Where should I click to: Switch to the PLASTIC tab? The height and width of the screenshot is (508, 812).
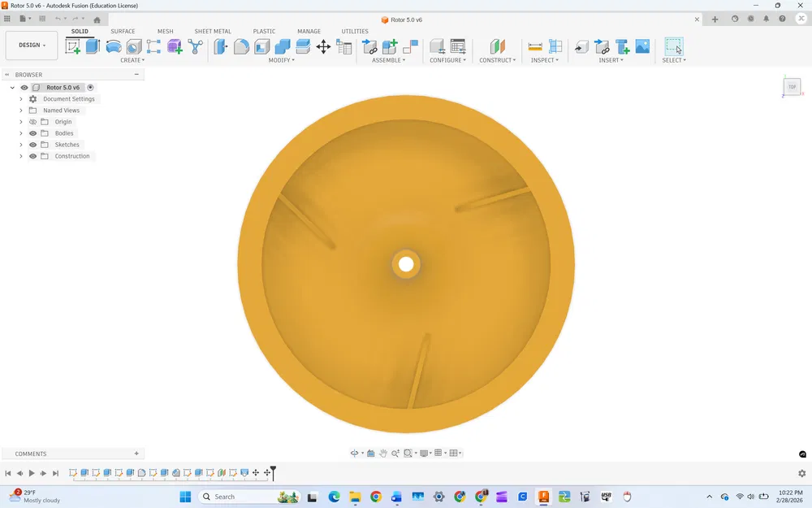(264, 31)
